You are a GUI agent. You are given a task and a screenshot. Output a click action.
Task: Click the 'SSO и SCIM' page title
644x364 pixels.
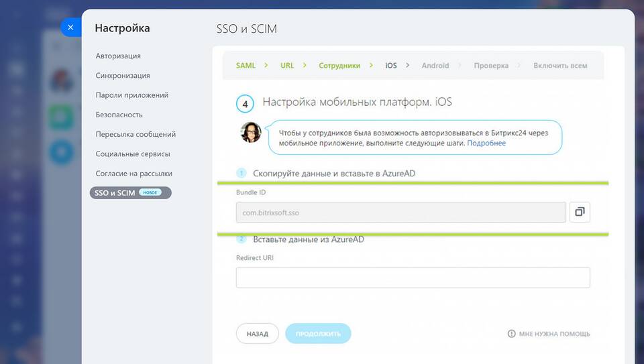tap(246, 29)
